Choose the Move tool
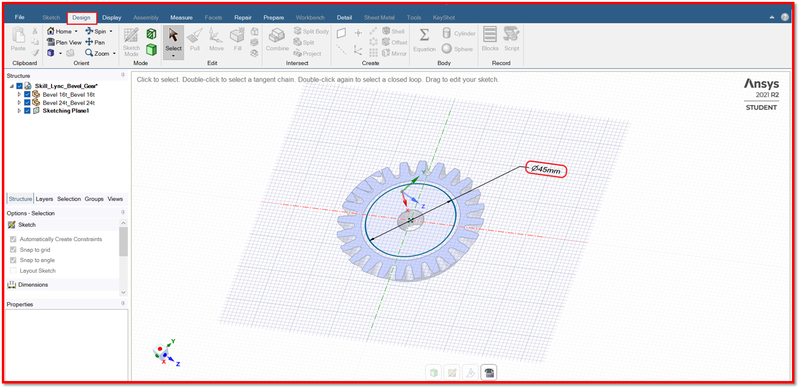 [216, 40]
